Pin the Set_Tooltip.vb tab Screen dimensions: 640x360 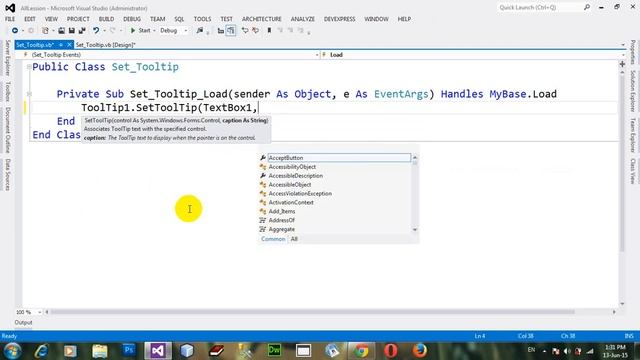61,45
